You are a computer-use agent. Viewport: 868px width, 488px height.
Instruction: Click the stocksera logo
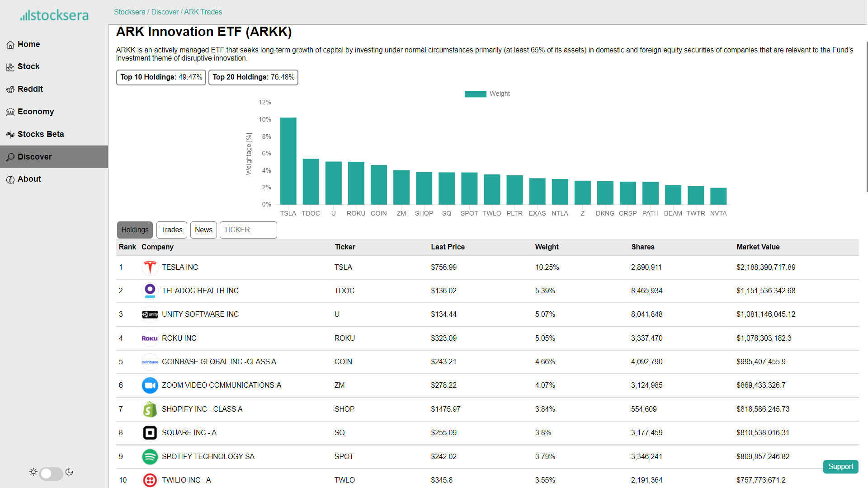(54, 15)
